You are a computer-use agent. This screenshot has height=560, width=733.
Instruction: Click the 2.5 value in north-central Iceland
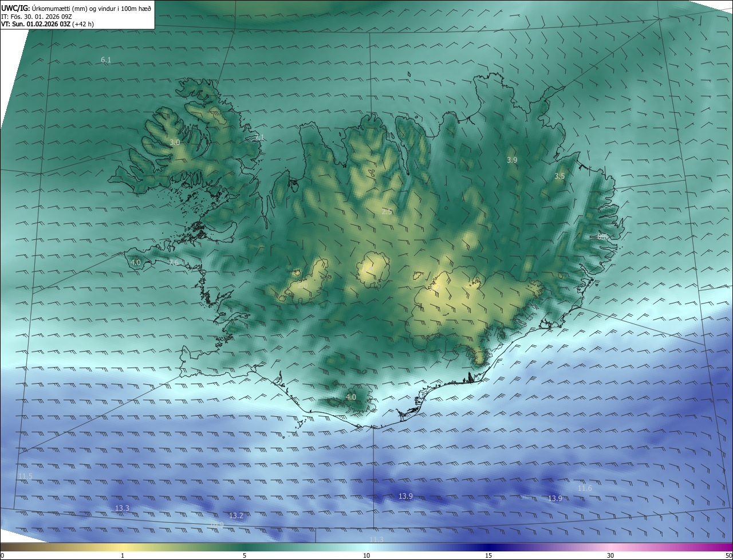click(387, 212)
